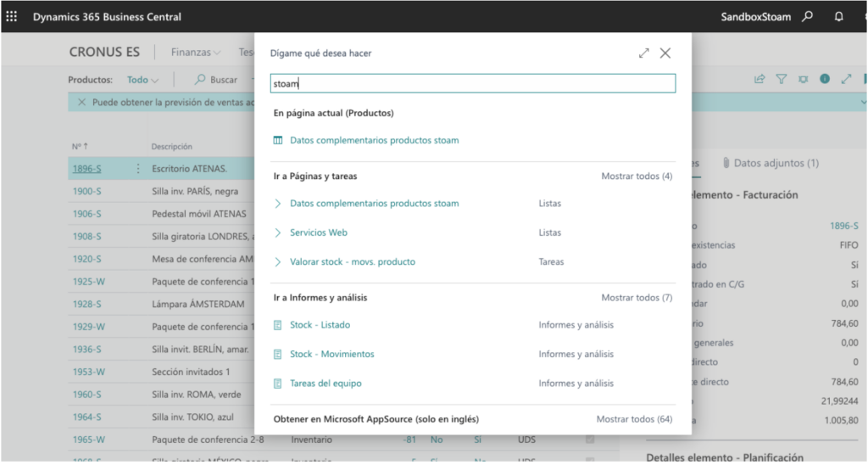868x465 pixels.
Task: Open the Todo view filter dropdown
Action: [142, 80]
